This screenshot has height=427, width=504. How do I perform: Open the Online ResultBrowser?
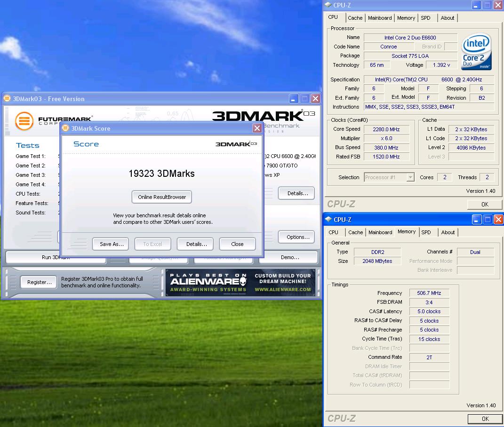tap(162, 197)
